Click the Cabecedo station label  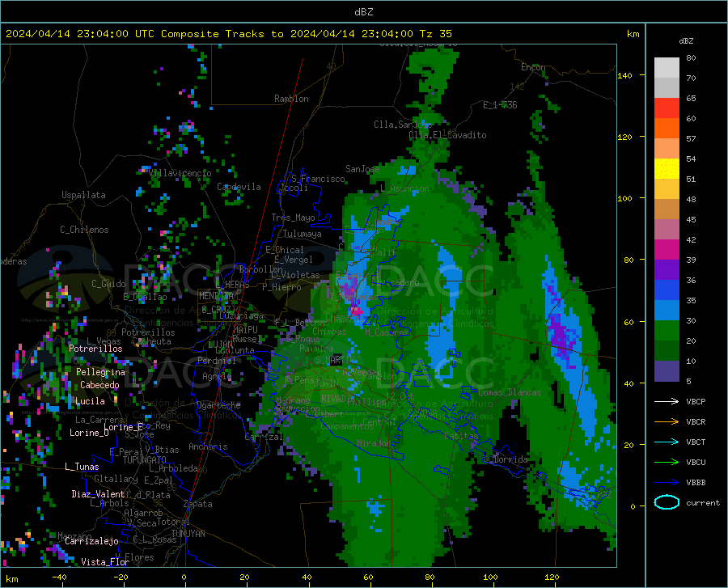[x=99, y=385]
